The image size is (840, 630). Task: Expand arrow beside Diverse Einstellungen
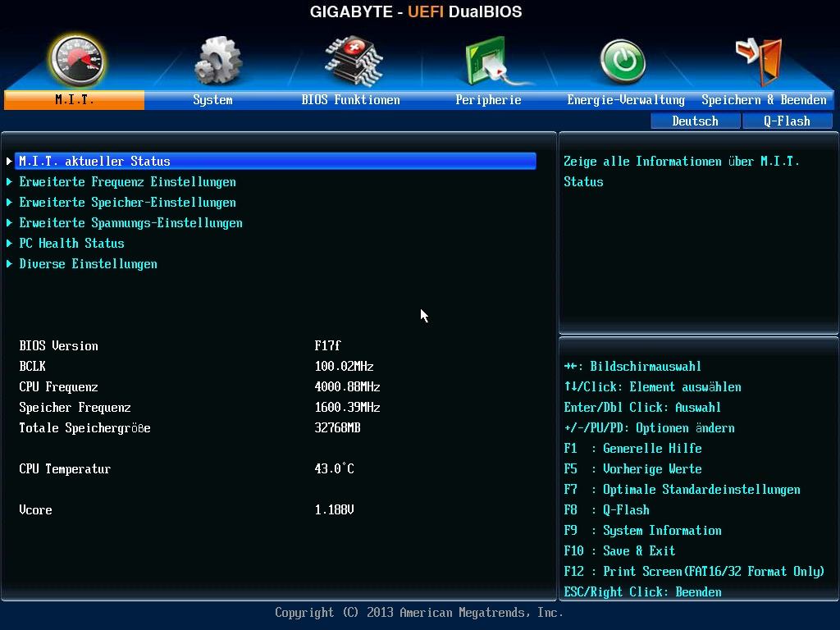(x=9, y=264)
